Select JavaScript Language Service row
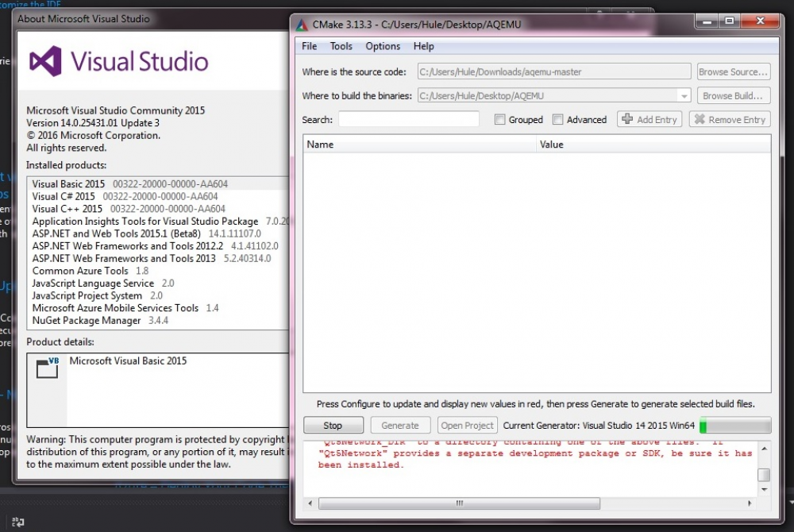The width and height of the screenshot is (794, 532). [159, 283]
